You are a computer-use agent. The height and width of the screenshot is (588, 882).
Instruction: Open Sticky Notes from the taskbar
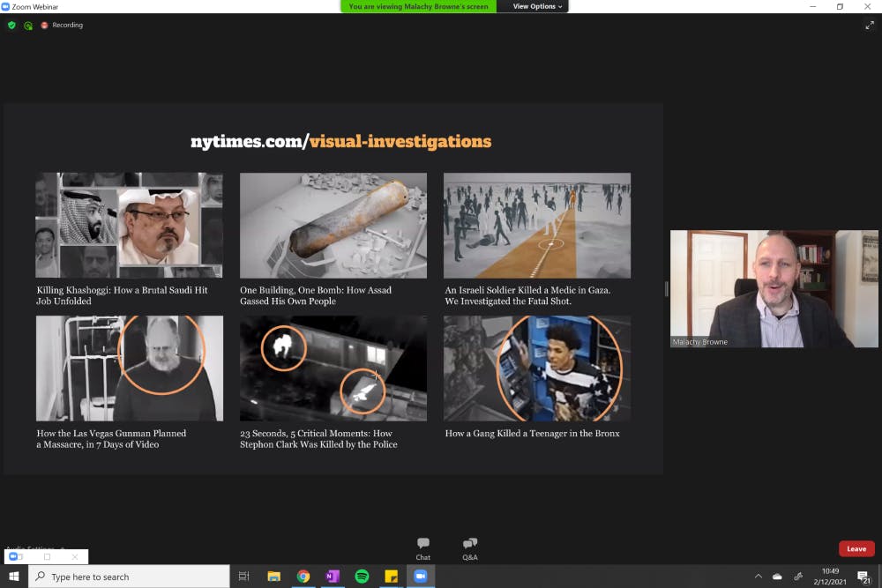pos(391,577)
